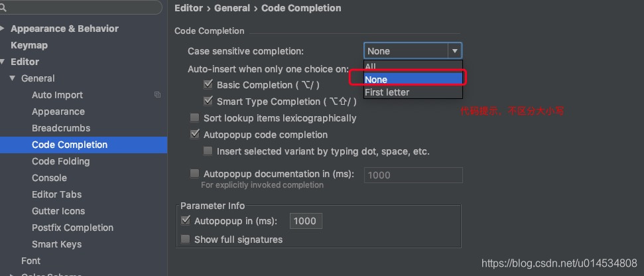Open Case sensitive completion dropdown arrow

[454, 51]
